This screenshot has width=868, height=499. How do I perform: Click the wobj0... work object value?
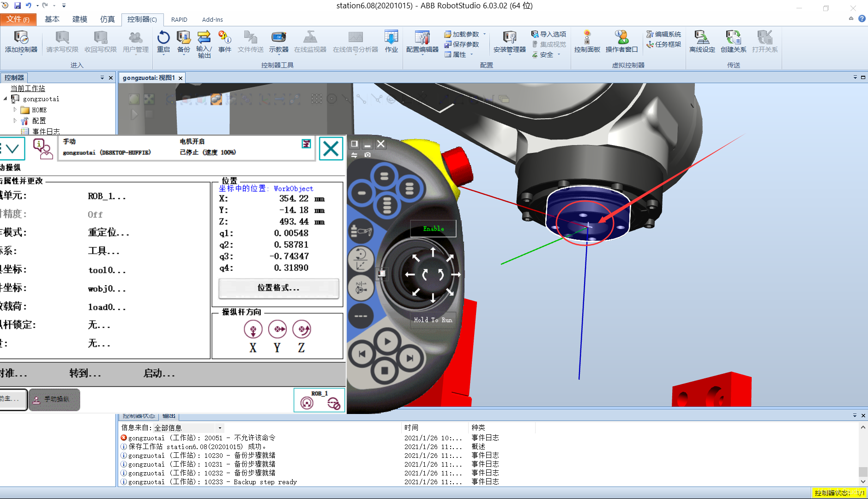[x=107, y=288]
